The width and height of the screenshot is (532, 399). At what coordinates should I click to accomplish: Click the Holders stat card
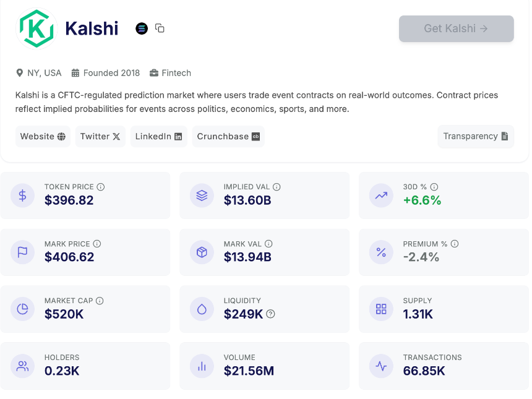(x=85, y=366)
